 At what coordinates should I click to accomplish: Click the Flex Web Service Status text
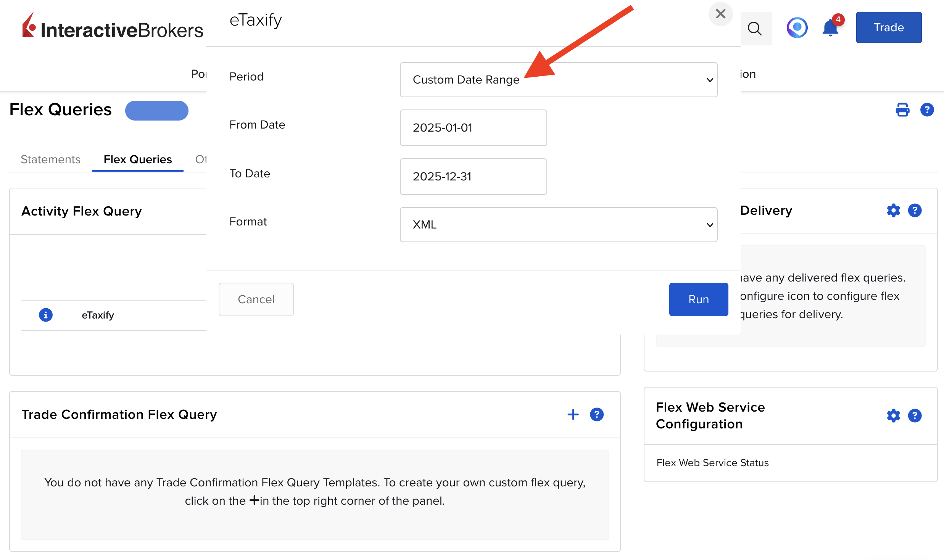point(712,463)
